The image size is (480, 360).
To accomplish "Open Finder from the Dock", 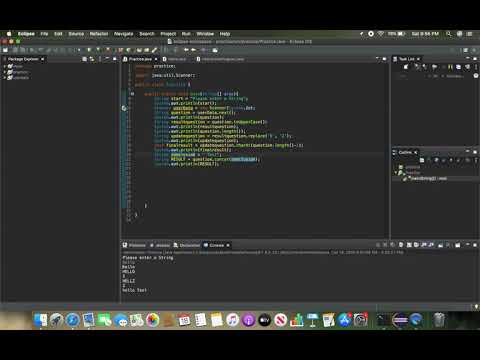I will [41, 320].
